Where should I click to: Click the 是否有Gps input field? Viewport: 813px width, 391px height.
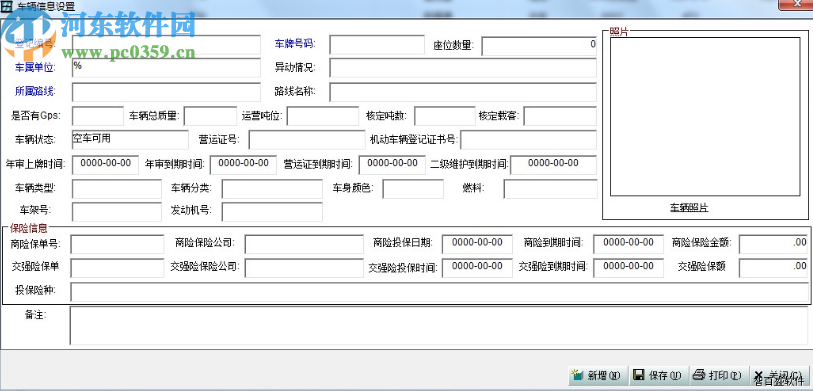point(97,116)
